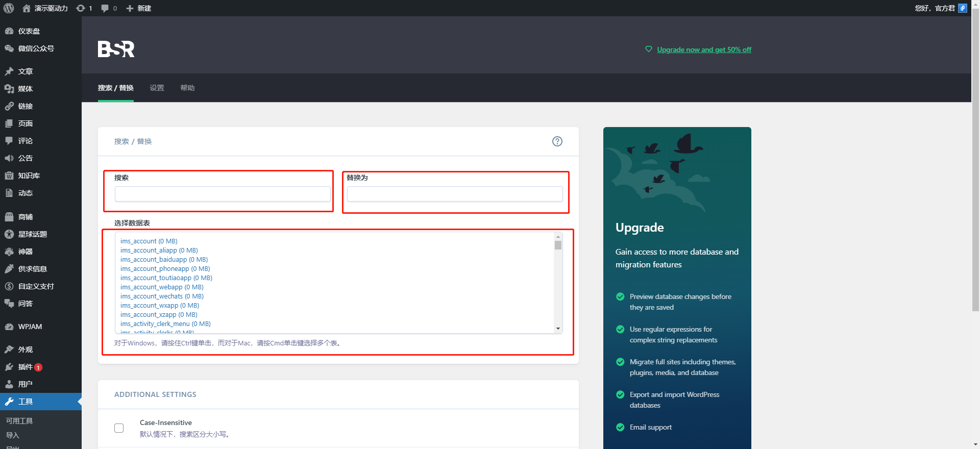Open 媒体 media library in sidebar
This screenshot has height=449, width=980.
[25, 89]
